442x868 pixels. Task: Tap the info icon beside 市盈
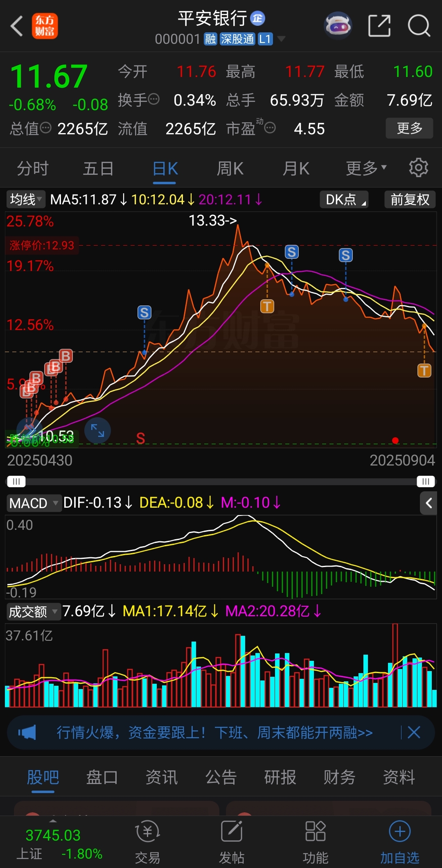[270, 128]
